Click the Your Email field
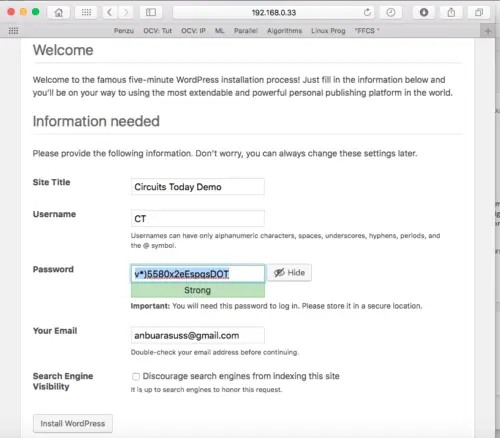 pos(198,335)
